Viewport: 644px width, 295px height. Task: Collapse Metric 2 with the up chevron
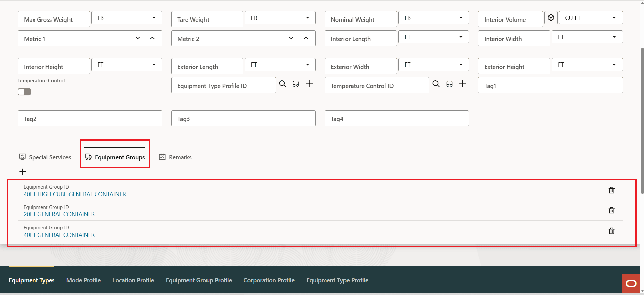(x=306, y=38)
